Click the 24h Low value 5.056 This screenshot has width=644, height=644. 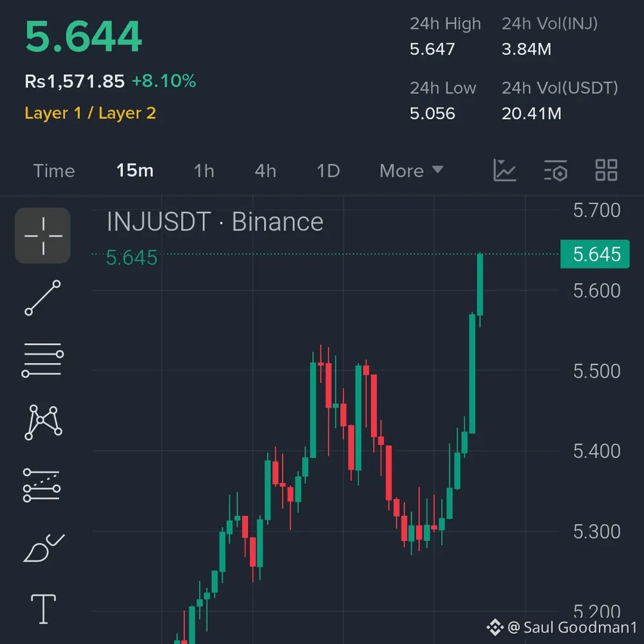click(x=433, y=114)
